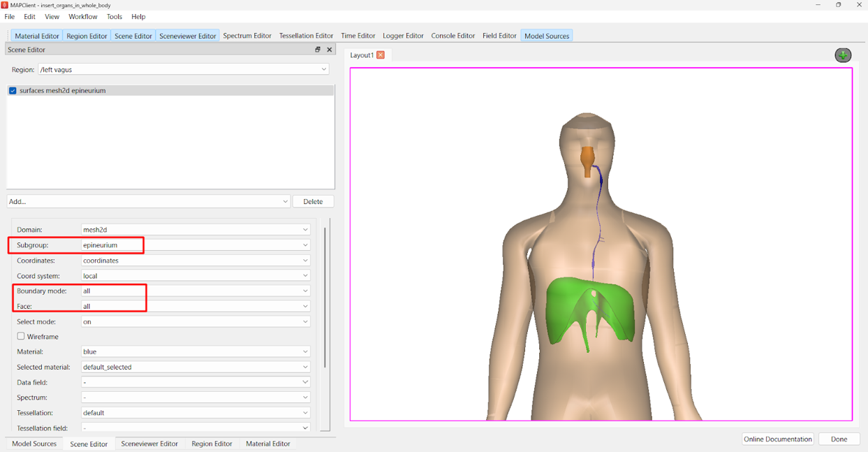Close the Scene Editor panel
Screen dimensions: 868x452
pyautogui.click(x=330, y=50)
